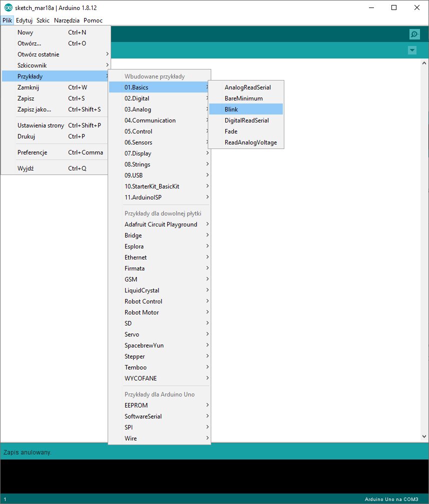Load the Blink example sketch
429x504 pixels.
246,109
